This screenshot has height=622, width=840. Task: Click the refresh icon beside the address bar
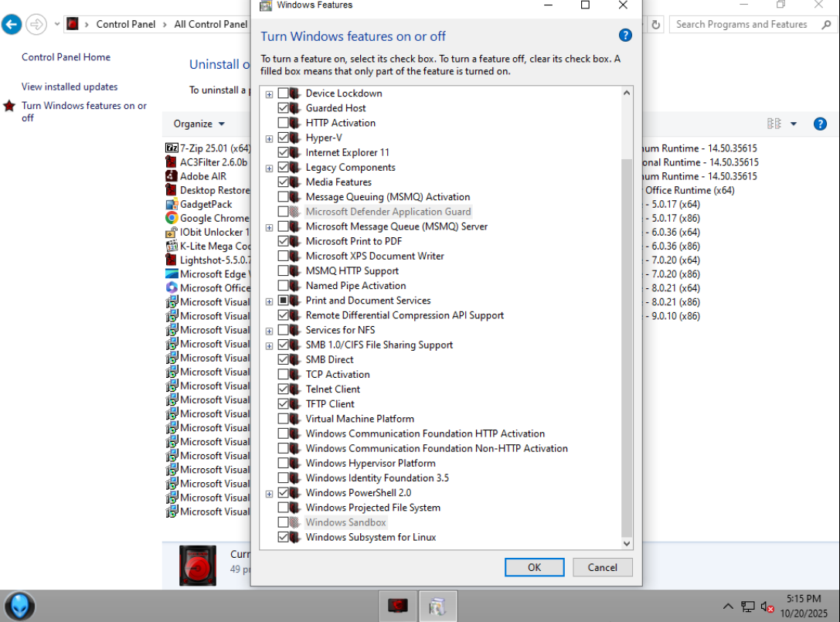tap(656, 25)
